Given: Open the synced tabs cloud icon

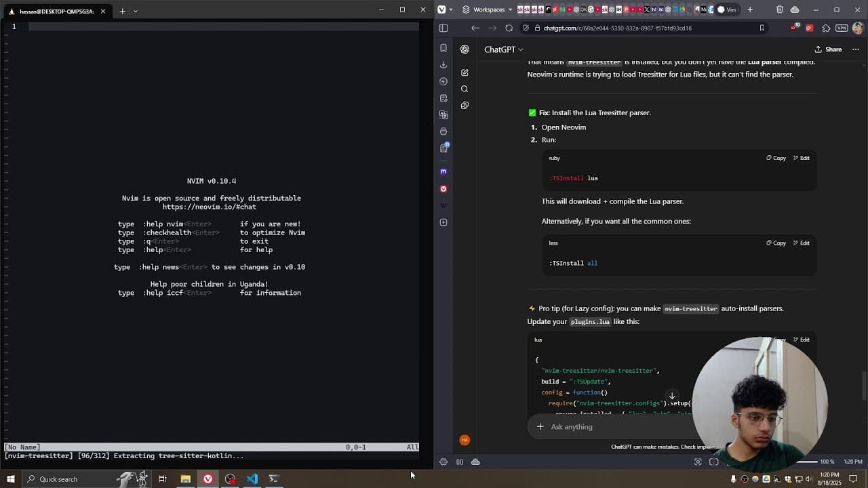Looking at the screenshot, I should pyautogui.click(x=795, y=9).
